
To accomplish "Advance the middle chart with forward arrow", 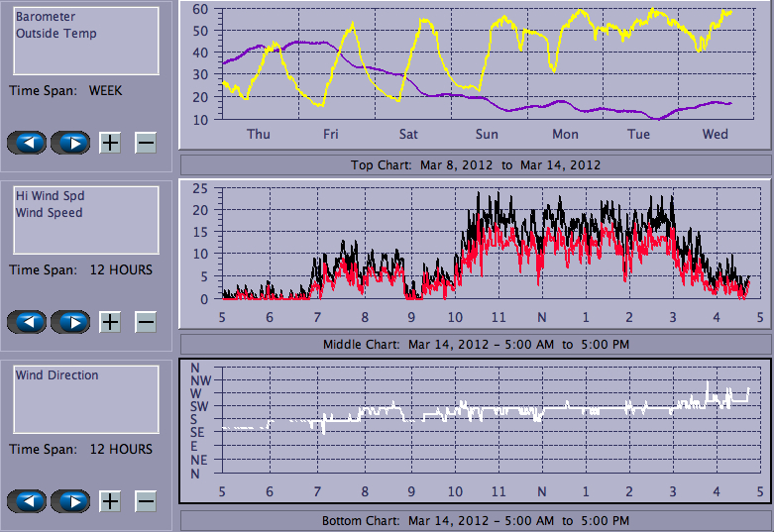I will pos(70,322).
